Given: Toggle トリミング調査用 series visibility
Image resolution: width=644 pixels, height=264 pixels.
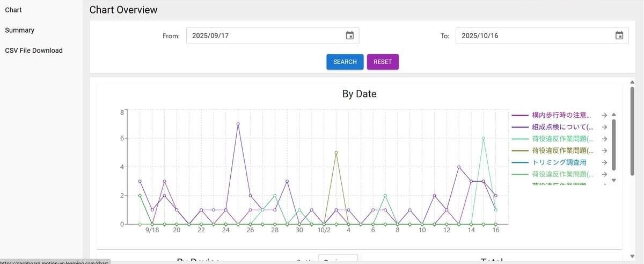Looking at the screenshot, I should 559,162.
